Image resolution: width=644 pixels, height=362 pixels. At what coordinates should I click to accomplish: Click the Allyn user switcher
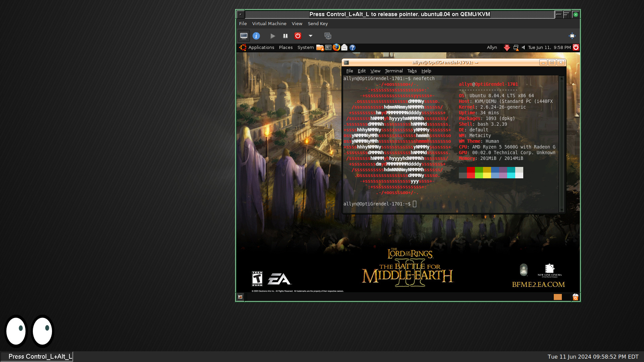point(492,48)
